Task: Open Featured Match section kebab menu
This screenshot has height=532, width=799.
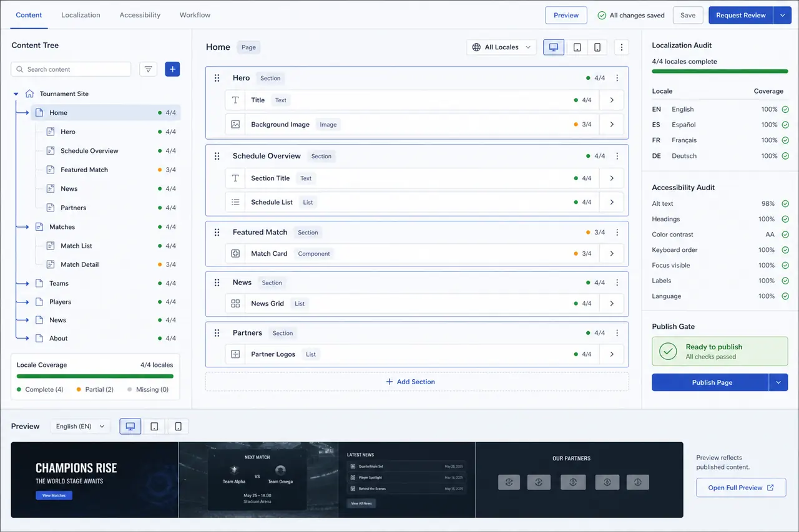Action: (617, 232)
